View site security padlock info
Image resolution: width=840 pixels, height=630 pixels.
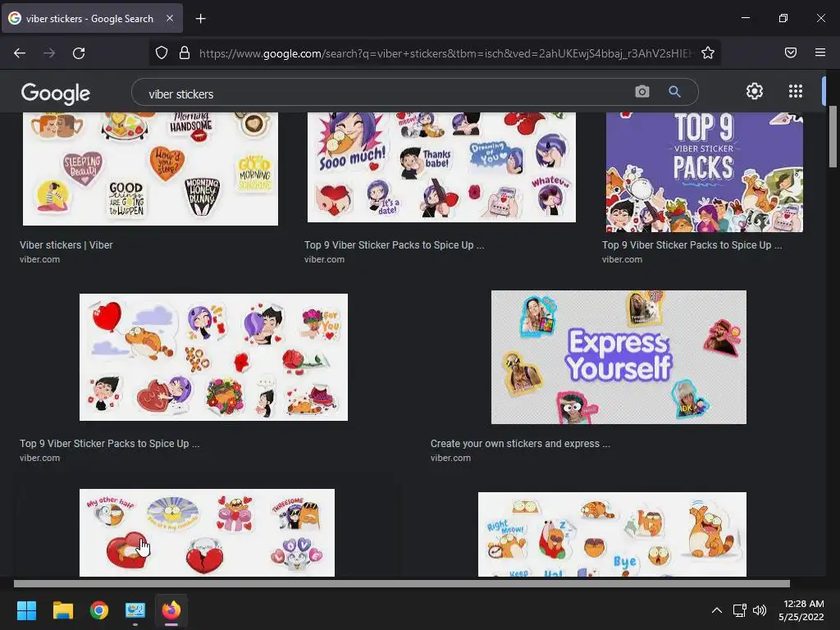[185, 52]
